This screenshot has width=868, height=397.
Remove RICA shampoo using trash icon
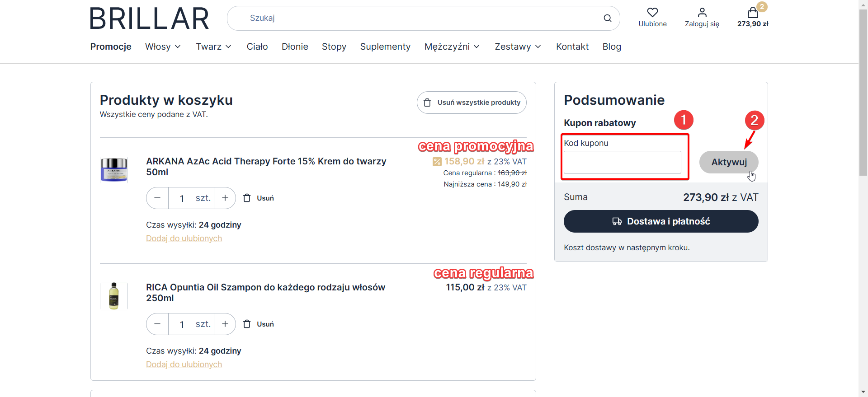tap(247, 324)
